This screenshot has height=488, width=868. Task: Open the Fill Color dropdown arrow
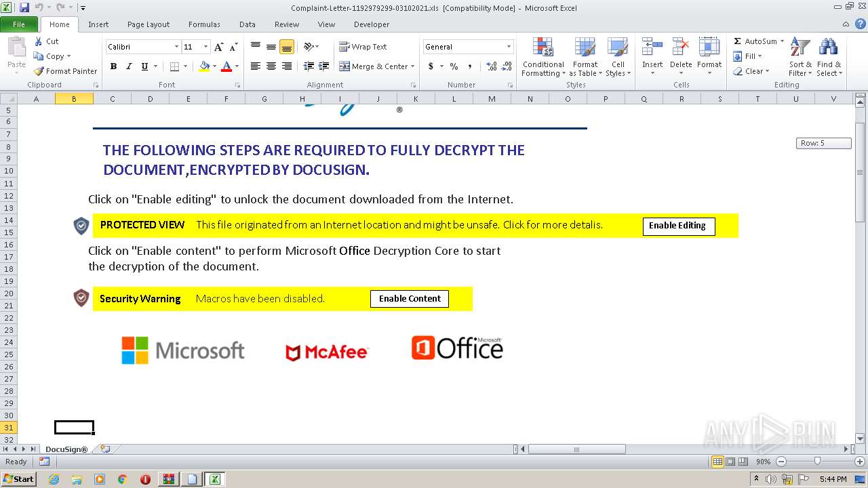214,66
